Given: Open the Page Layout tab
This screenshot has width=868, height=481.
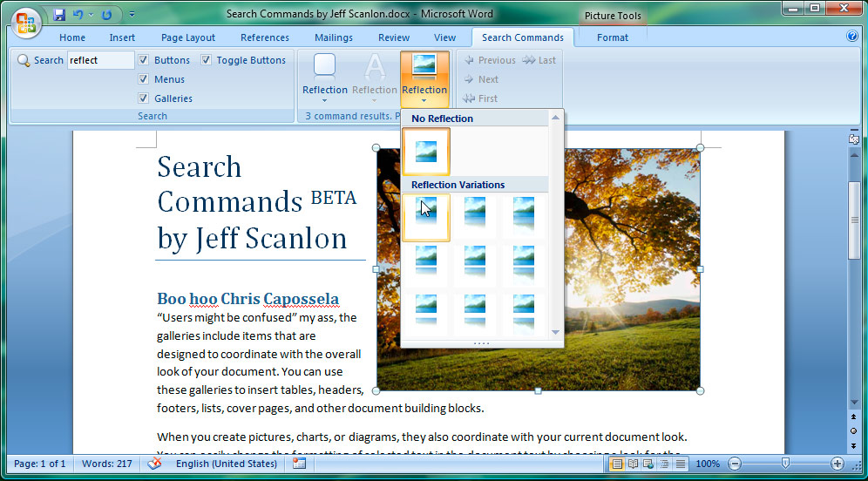Looking at the screenshot, I should pos(188,37).
